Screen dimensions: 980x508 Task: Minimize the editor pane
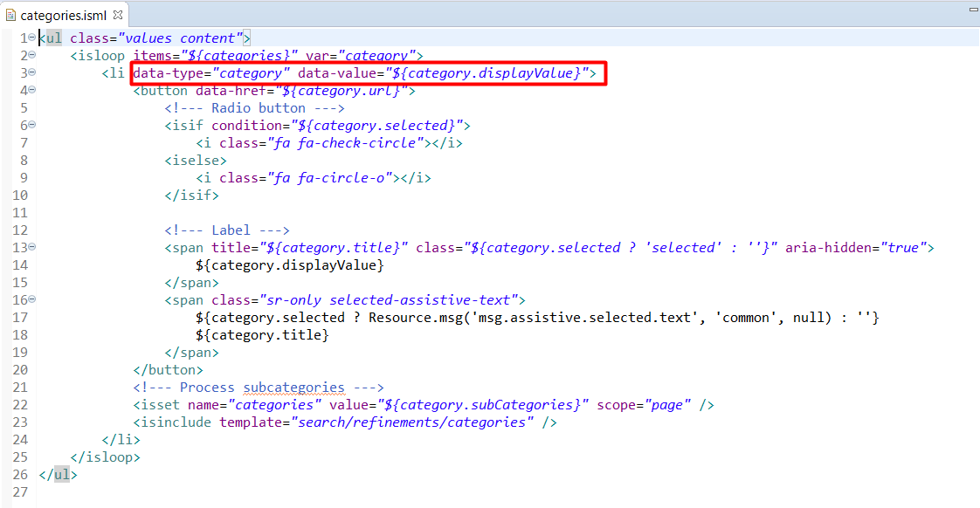(972, 10)
